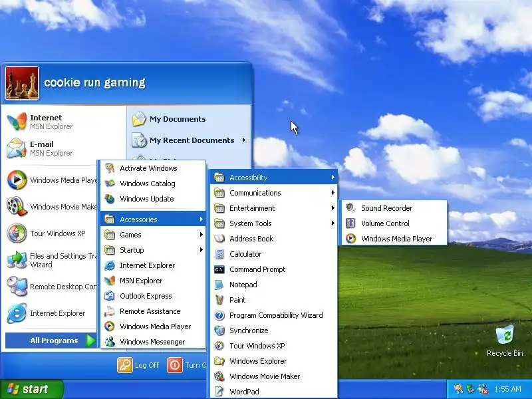This screenshot has height=399, width=532.
Task: Expand the Entertainment folder
Action: pos(273,208)
